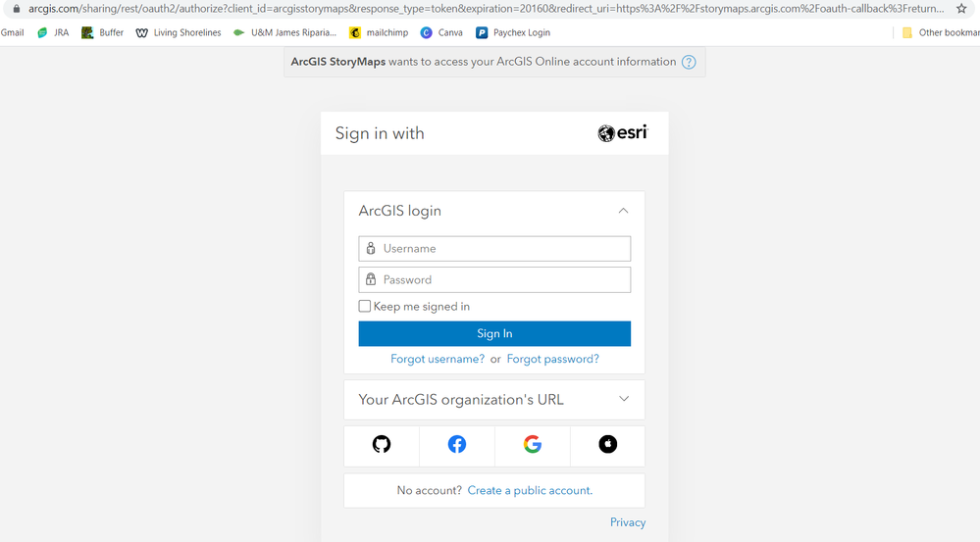This screenshot has height=542, width=980.
Task: Collapse the ArcGIS login section
Action: pos(623,211)
